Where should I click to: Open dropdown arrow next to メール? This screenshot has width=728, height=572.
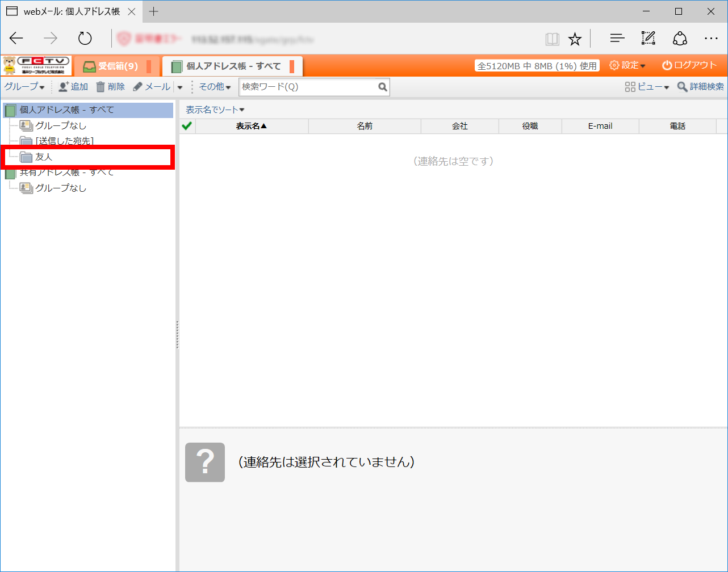(x=180, y=87)
